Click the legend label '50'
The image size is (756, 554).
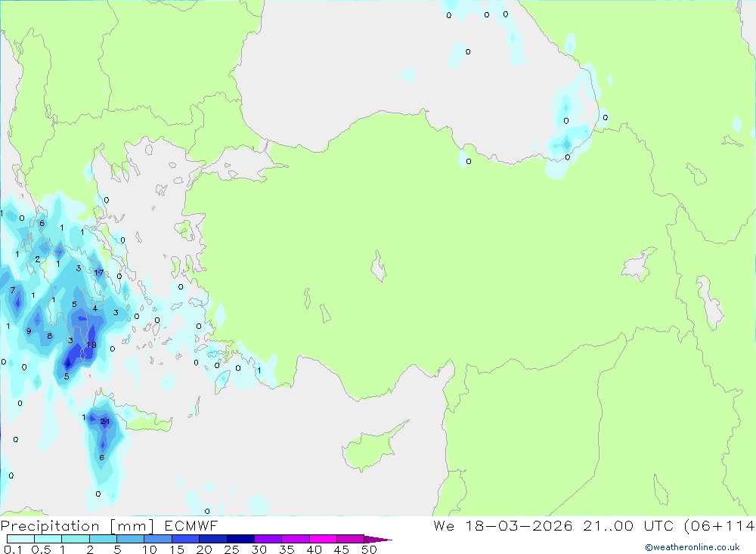pyautogui.click(x=369, y=549)
